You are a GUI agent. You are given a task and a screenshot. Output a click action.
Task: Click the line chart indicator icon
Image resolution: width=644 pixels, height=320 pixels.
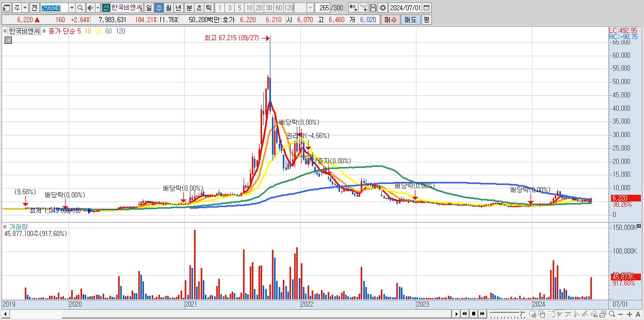click(x=577, y=314)
